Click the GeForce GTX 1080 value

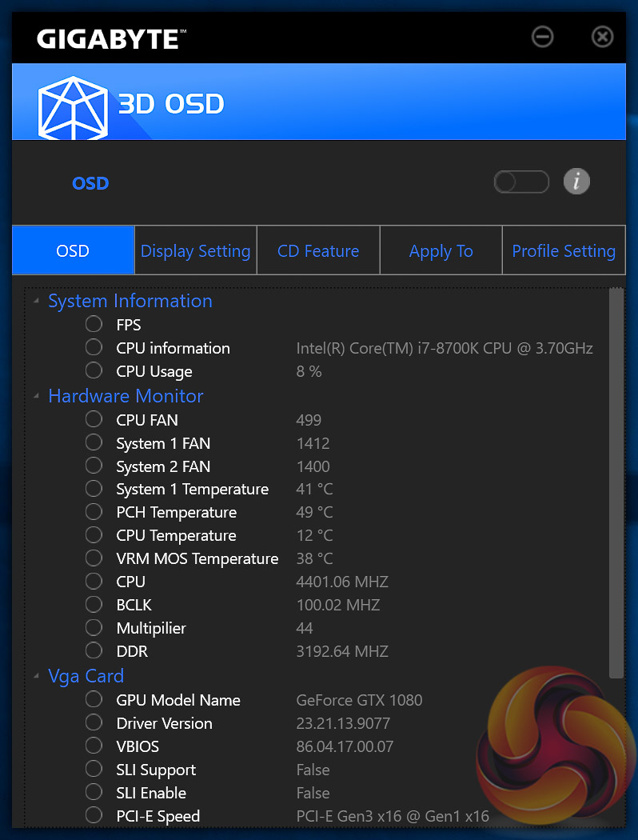359,700
